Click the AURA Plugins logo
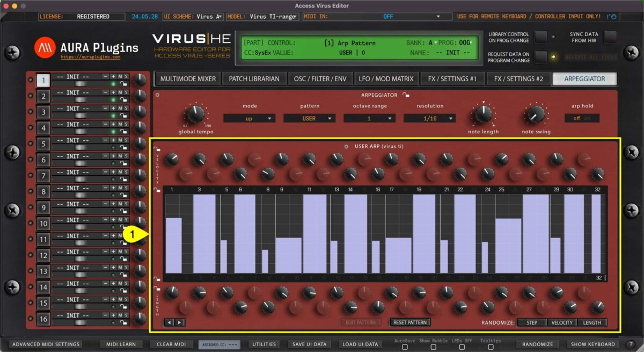644x352 pixels. (86, 47)
